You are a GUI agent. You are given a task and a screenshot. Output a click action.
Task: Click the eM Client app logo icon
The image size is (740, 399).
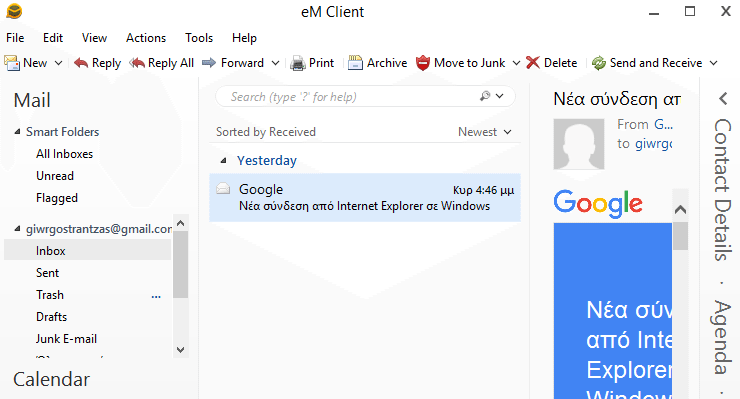[x=14, y=11]
